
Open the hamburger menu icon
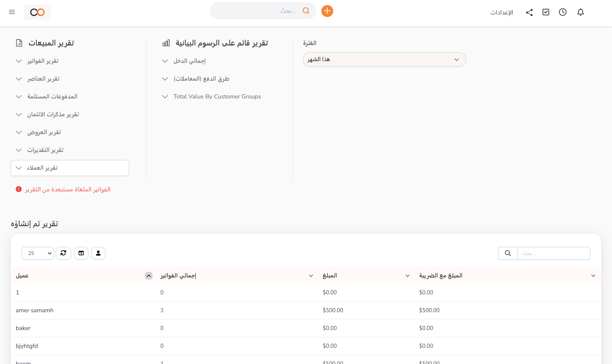(12, 12)
